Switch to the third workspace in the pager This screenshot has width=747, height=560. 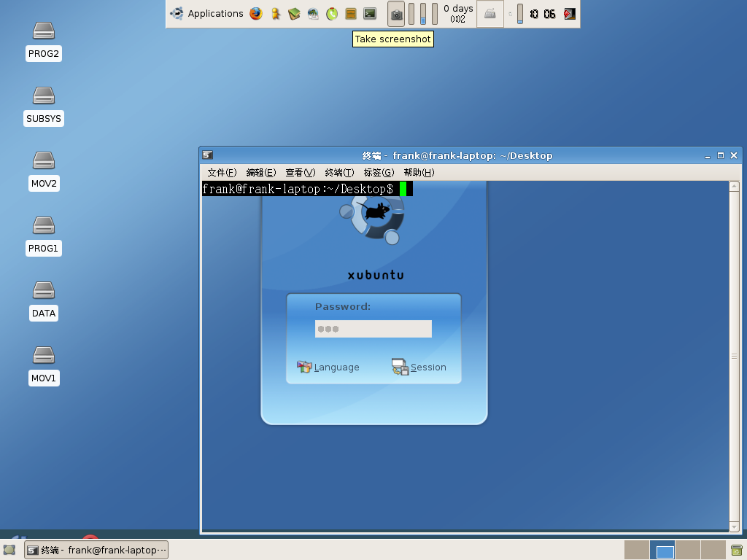[688, 550]
